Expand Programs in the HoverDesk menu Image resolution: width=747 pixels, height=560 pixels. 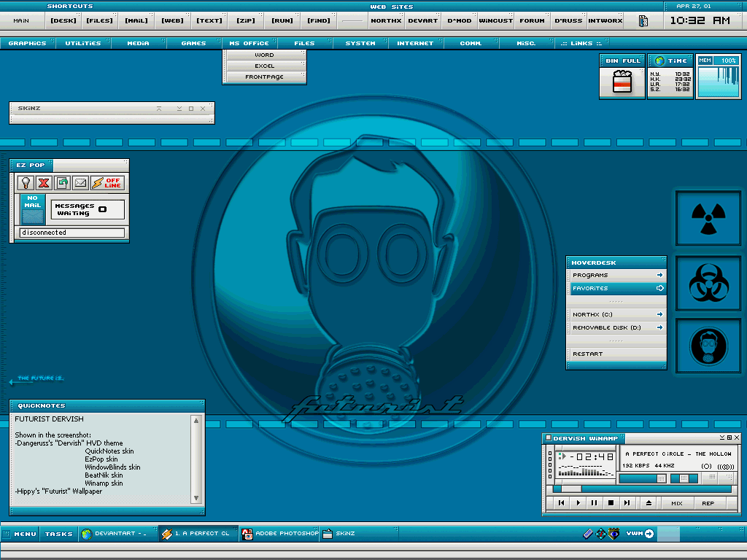[x=616, y=275]
